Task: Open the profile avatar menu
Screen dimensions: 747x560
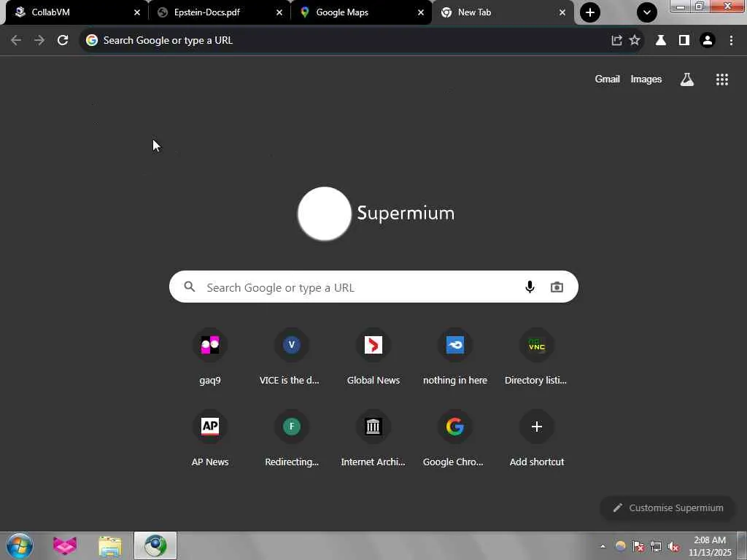Action: (708, 41)
